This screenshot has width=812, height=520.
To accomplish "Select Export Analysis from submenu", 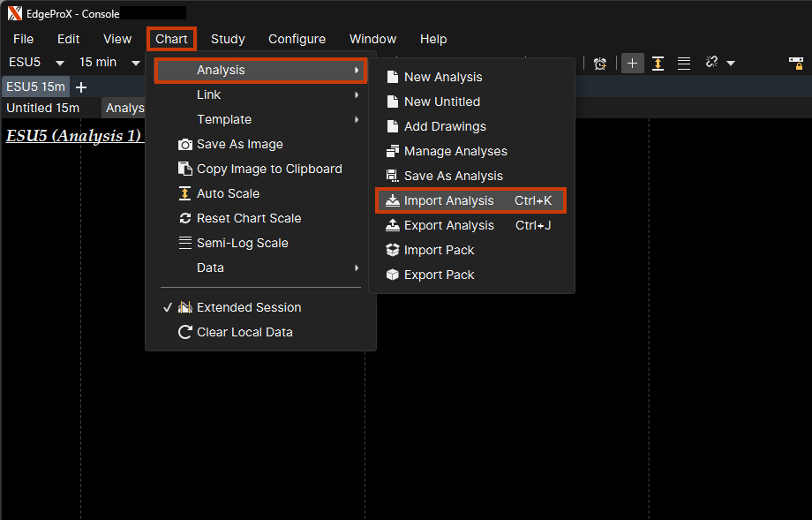I will click(448, 225).
